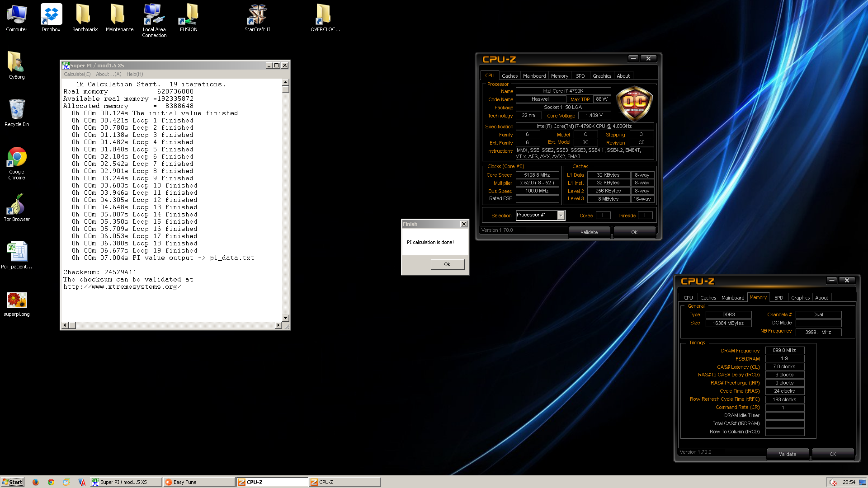Viewport: 868px width, 488px height.
Task: Switch to Caches tab in top CPU-Z
Action: (x=509, y=76)
